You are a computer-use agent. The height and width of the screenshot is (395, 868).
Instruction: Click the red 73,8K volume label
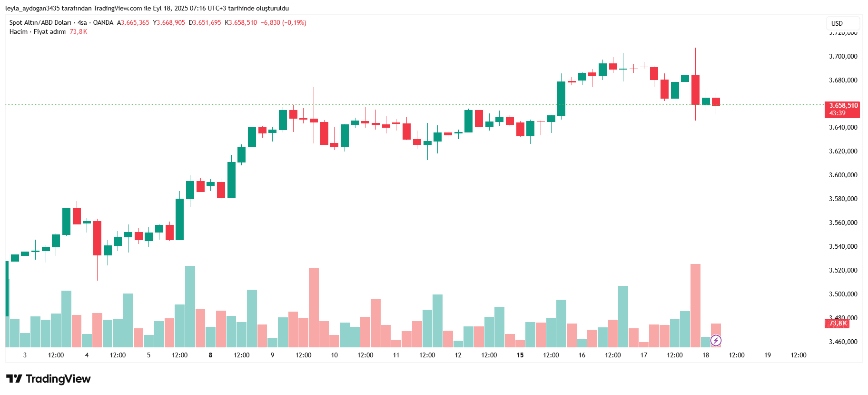tap(837, 324)
